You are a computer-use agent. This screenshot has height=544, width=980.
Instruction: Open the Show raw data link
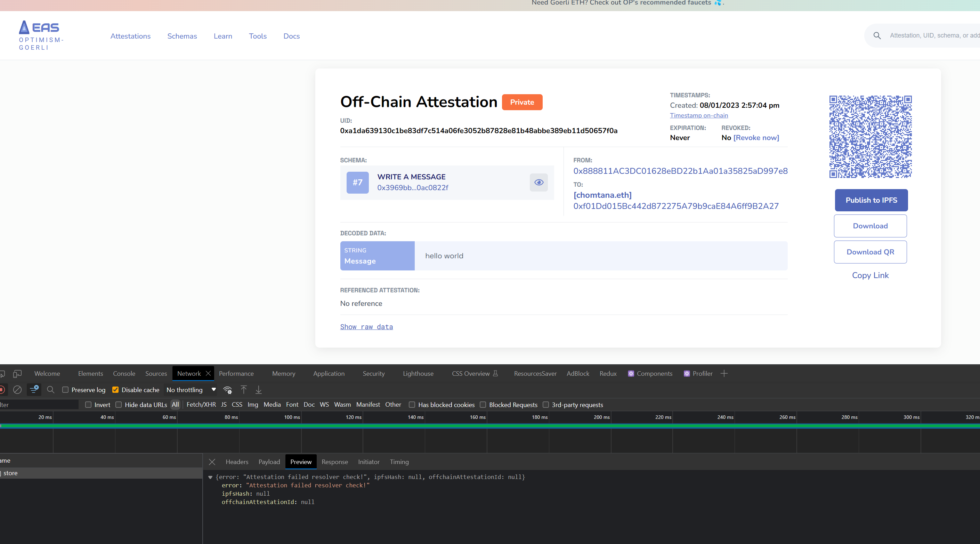click(366, 326)
